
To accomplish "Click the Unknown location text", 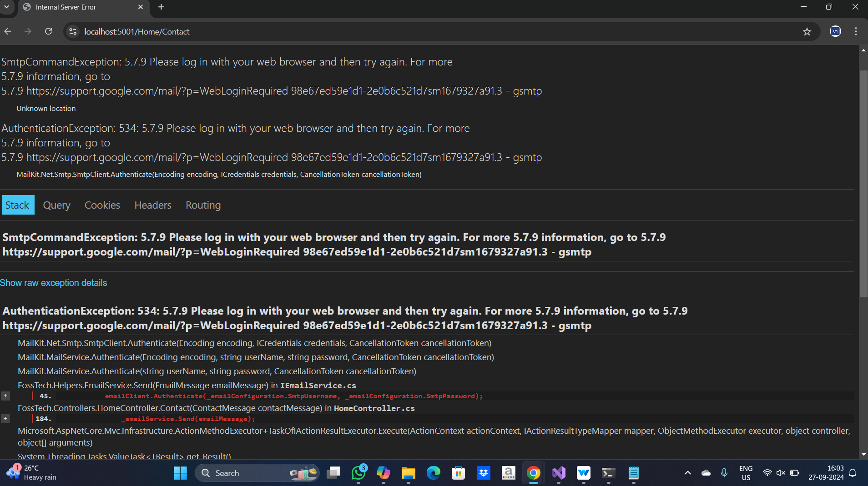I will click(46, 108).
